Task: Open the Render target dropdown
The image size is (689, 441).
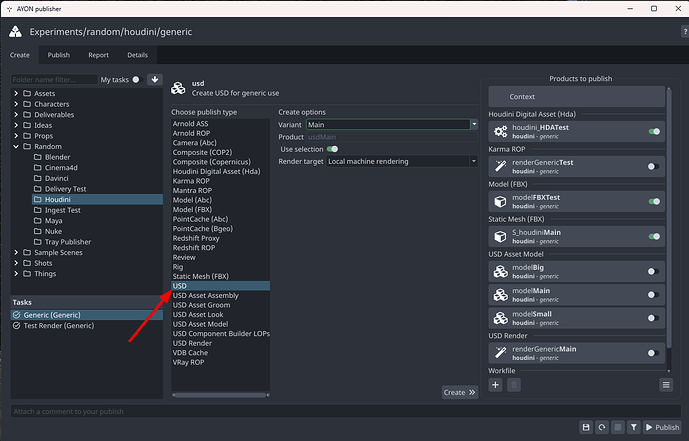Action: [x=402, y=161]
